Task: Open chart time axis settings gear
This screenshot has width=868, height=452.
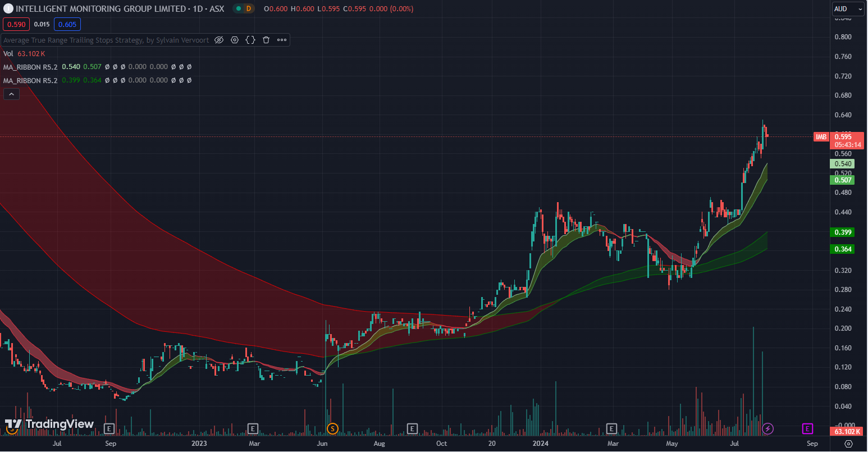Action: tap(848, 444)
